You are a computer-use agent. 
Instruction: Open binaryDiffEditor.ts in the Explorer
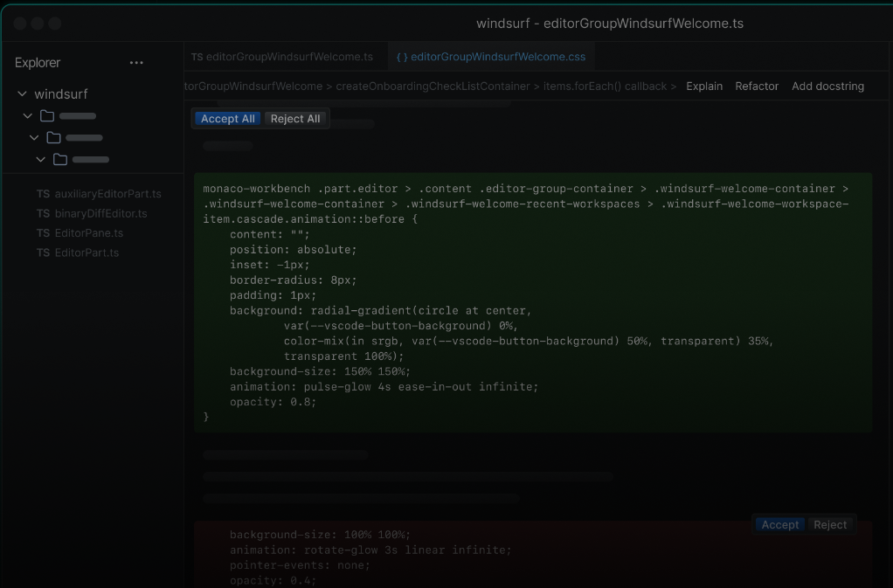(92, 213)
